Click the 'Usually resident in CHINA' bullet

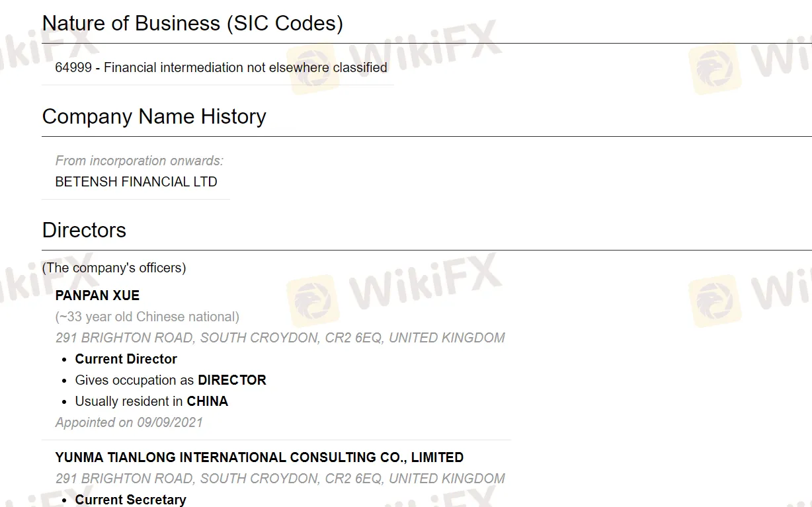click(151, 401)
